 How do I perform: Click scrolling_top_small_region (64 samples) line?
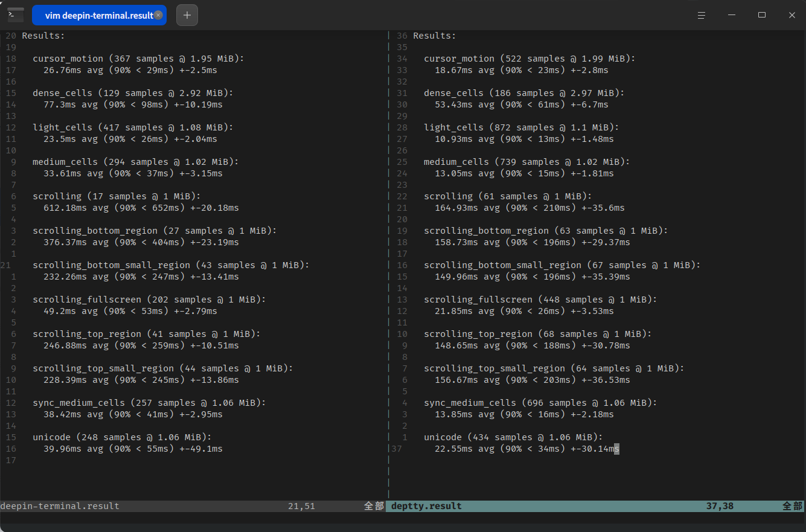click(554, 368)
